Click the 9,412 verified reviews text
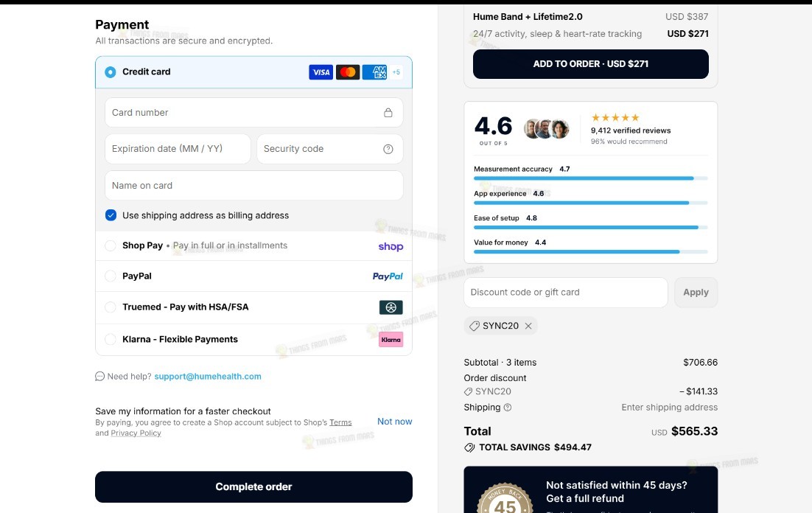Viewport: 812px width, 513px height. (x=631, y=130)
